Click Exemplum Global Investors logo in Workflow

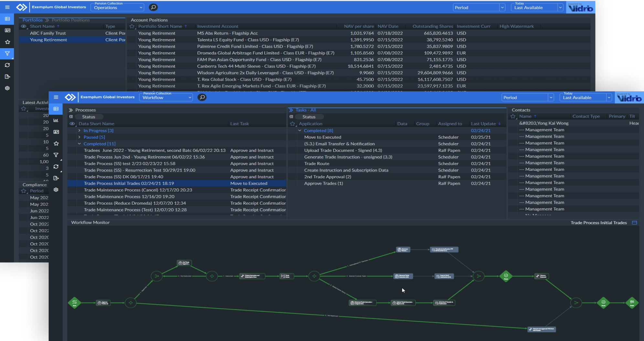click(70, 97)
